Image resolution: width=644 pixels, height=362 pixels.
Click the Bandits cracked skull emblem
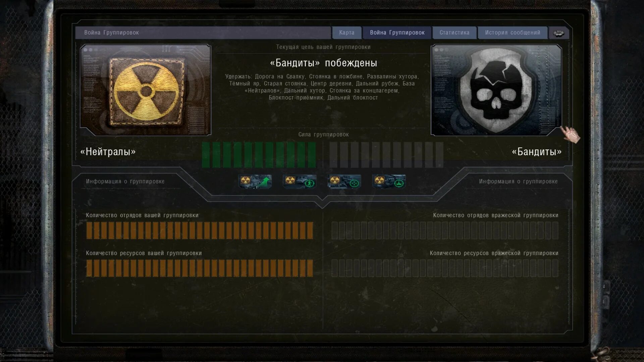496,90
